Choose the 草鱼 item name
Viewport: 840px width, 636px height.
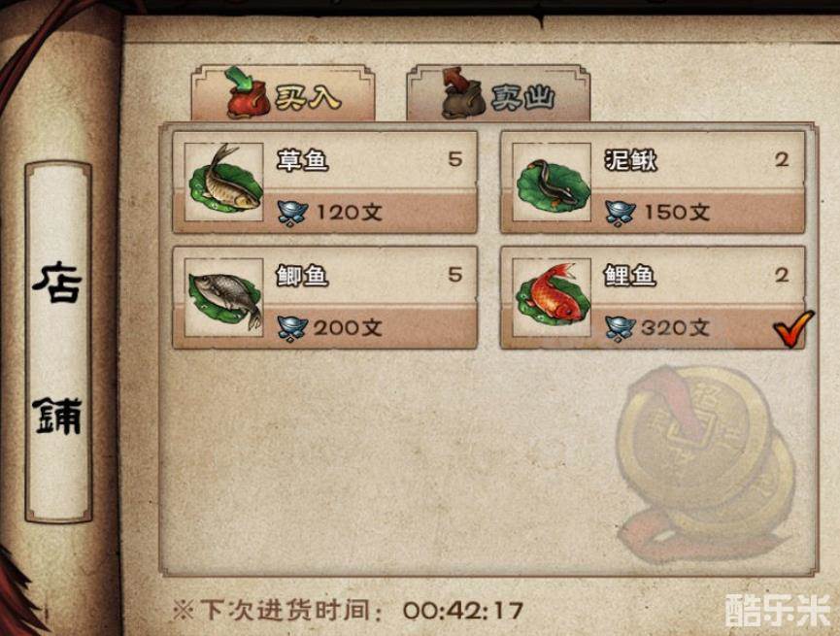pos(302,160)
